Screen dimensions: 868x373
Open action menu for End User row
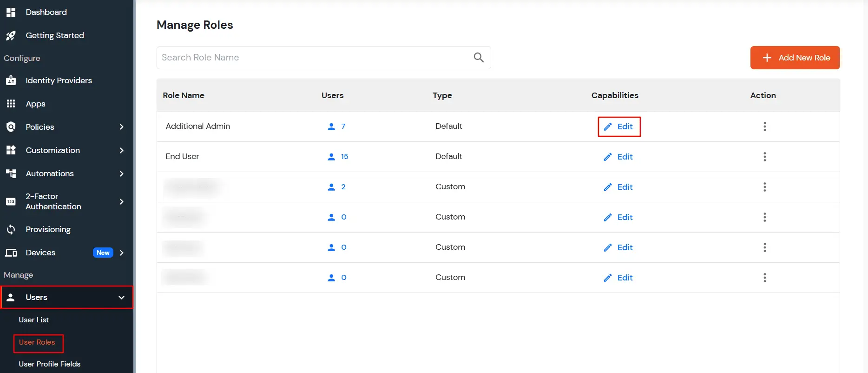[x=764, y=157]
